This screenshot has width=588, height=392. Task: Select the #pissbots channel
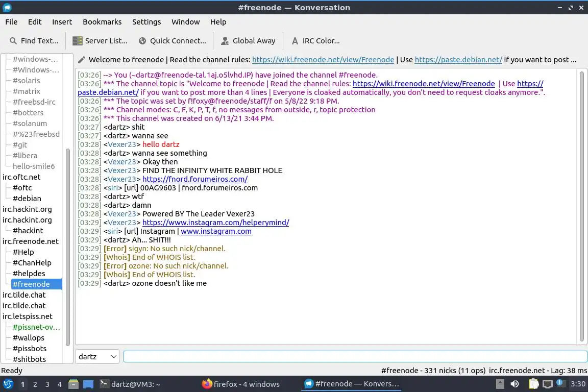click(30, 349)
